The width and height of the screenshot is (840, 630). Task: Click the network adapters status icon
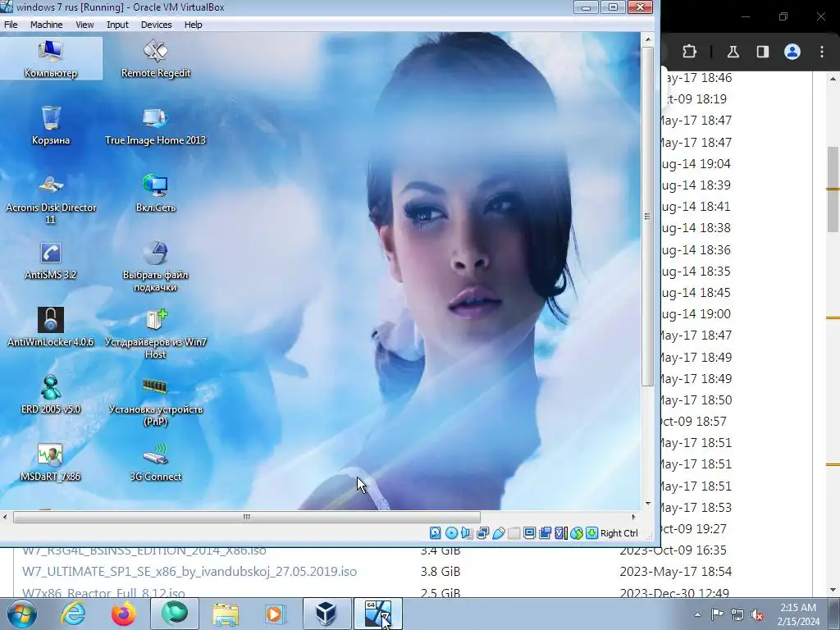click(x=482, y=533)
